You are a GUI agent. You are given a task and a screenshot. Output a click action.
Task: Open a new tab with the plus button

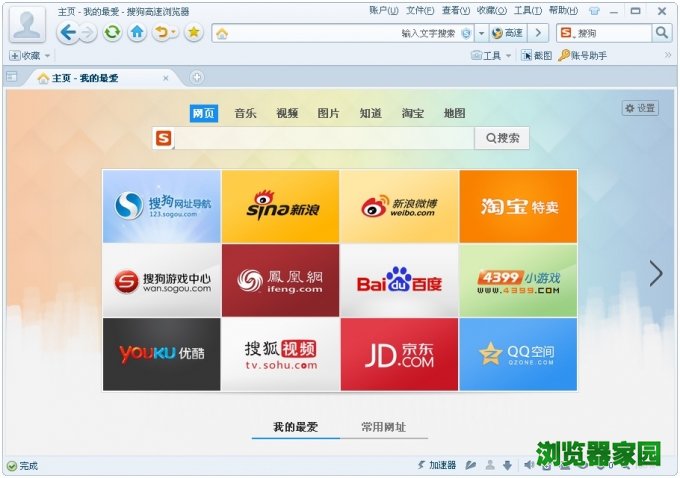point(196,77)
